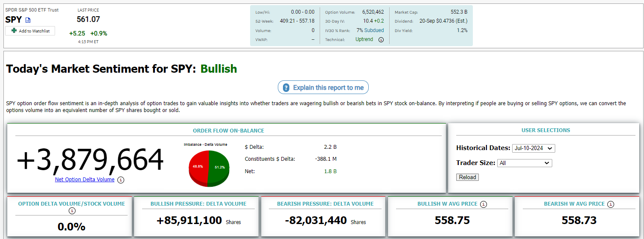Click the Order Flow On-Balance heading
Viewport: 644px width, 239px height.
pos(228,131)
